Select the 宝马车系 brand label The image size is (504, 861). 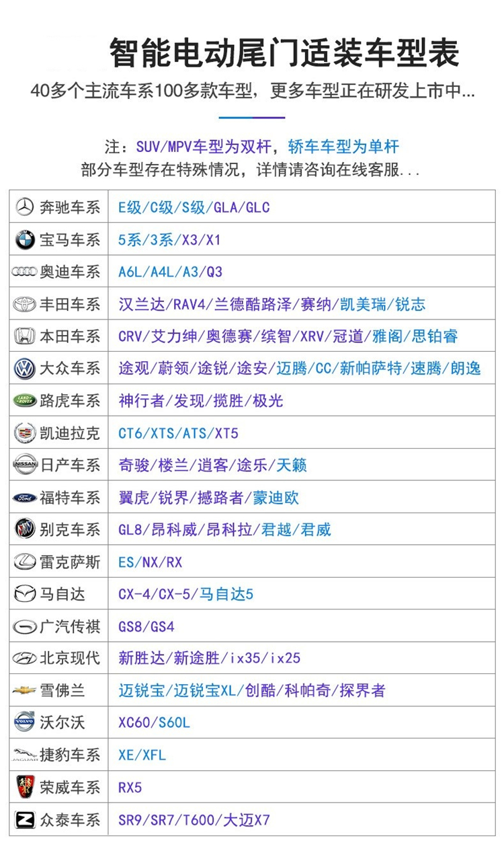coord(69,239)
